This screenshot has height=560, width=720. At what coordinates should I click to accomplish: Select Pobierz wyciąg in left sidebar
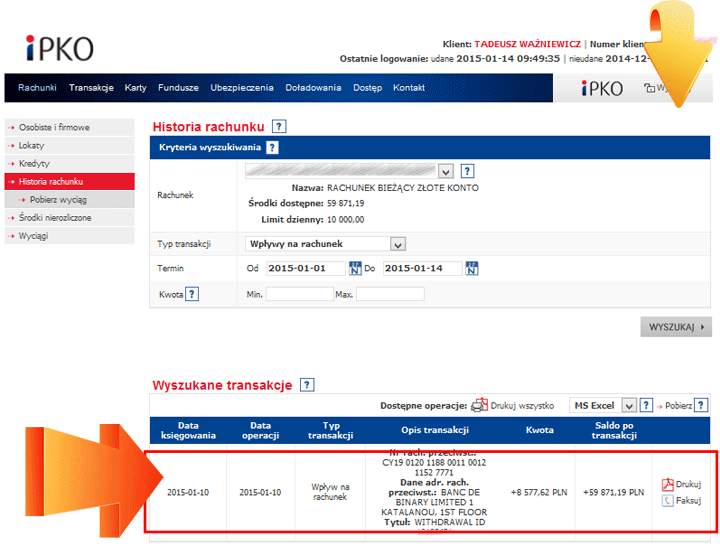coord(58,200)
